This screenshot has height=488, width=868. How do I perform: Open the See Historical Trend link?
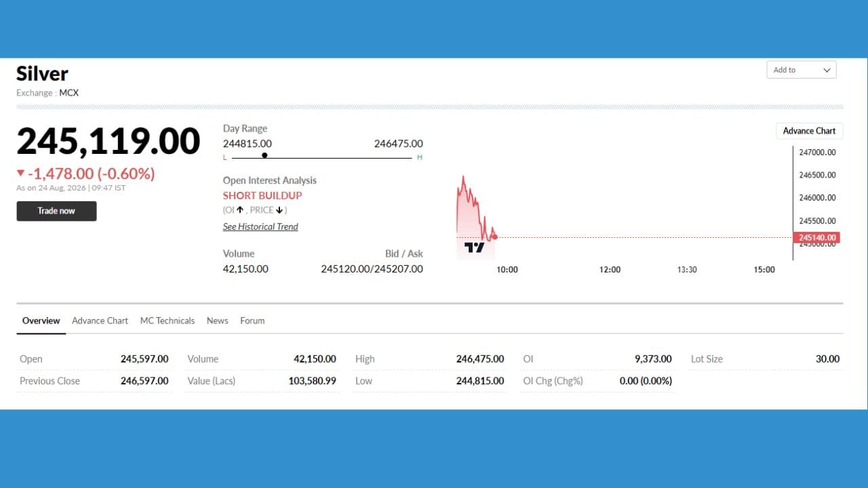point(260,226)
